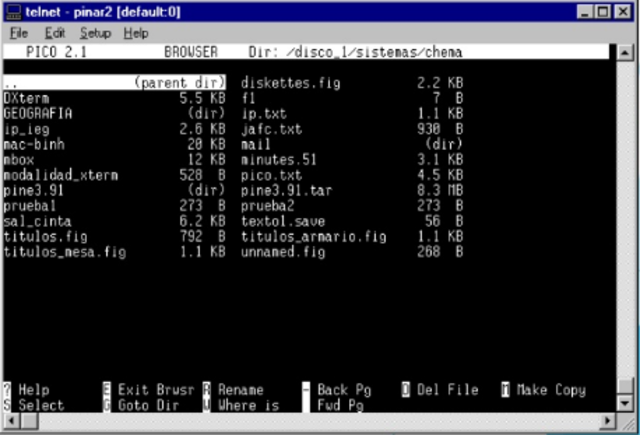Open the Edit menu
The image size is (640, 435).
55,33
